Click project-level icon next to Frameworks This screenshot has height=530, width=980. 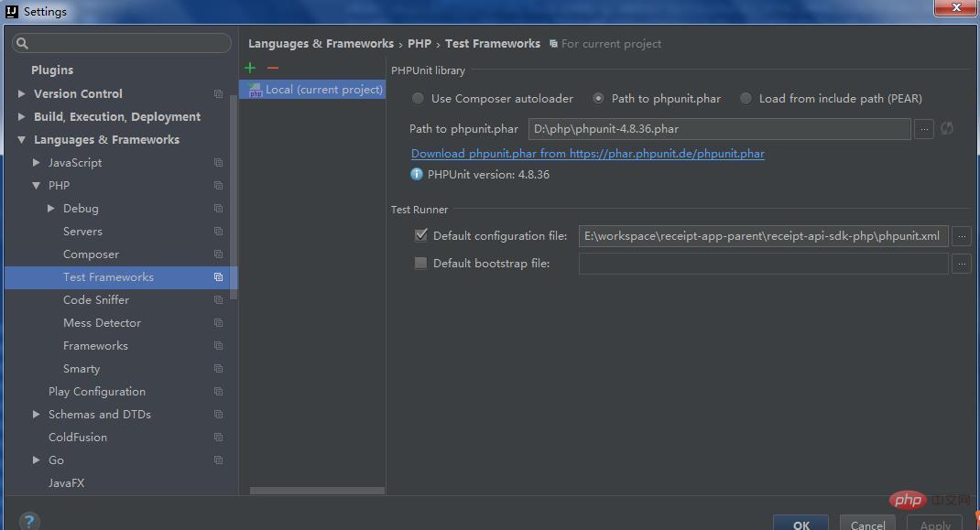218,346
